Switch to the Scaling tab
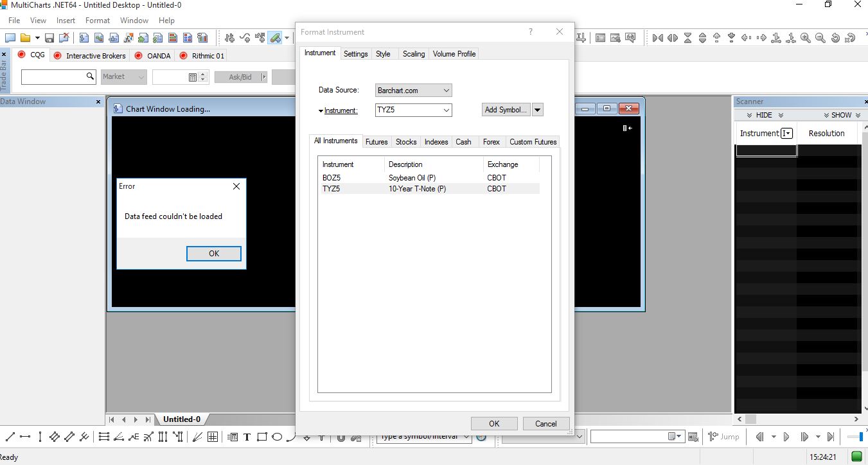This screenshot has width=868, height=465. [x=414, y=54]
